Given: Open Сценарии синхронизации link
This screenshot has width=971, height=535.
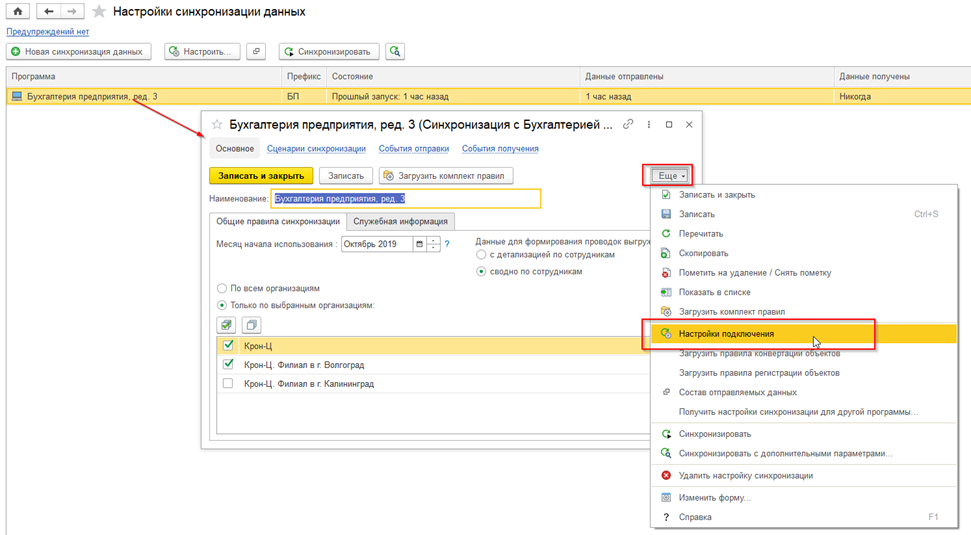Looking at the screenshot, I should pos(316,149).
